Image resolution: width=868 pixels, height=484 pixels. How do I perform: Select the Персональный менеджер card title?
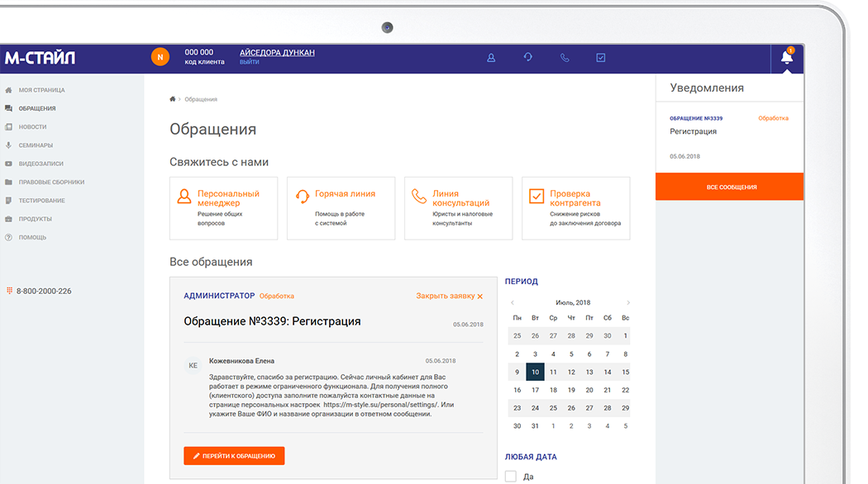[228, 198]
